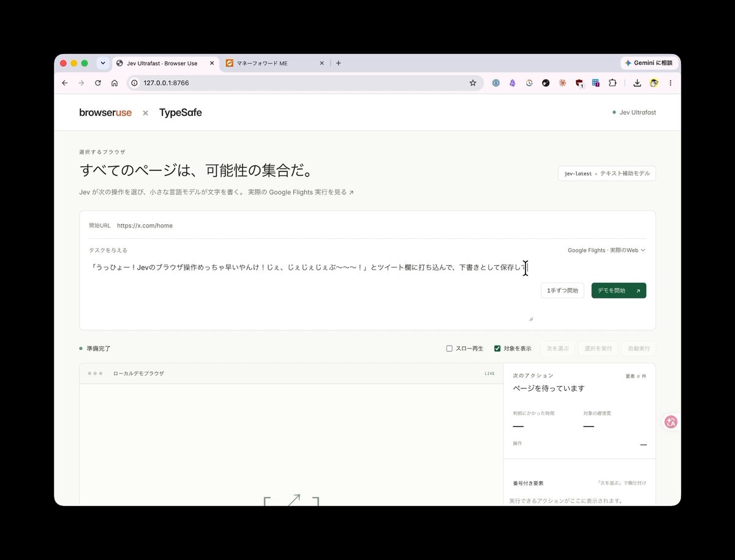The width and height of the screenshot is (735, 560).
Task: Close the Jev Ultrafast tab
Action: tap(212, 63)
